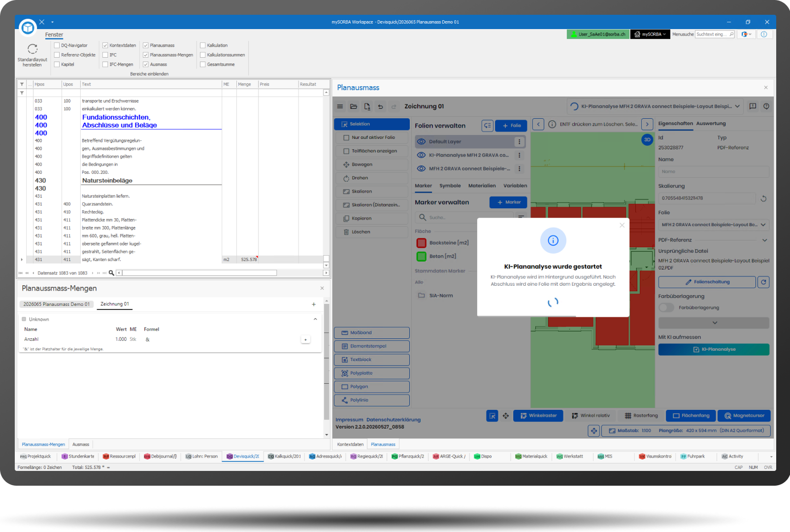Click the undo arrow in the drawing toolbar
The width and height of the screenshot is (790, 532).
(x=380, y=106)
